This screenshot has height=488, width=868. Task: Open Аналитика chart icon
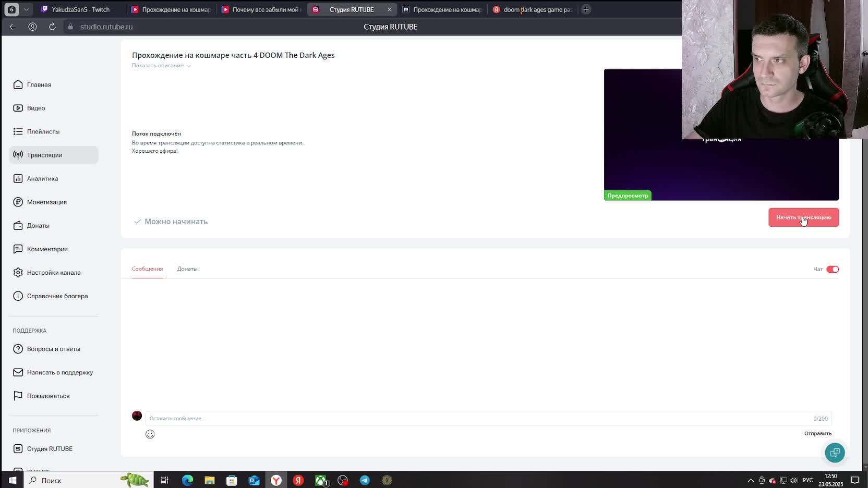pyautogui.click(x=18, y=178)
